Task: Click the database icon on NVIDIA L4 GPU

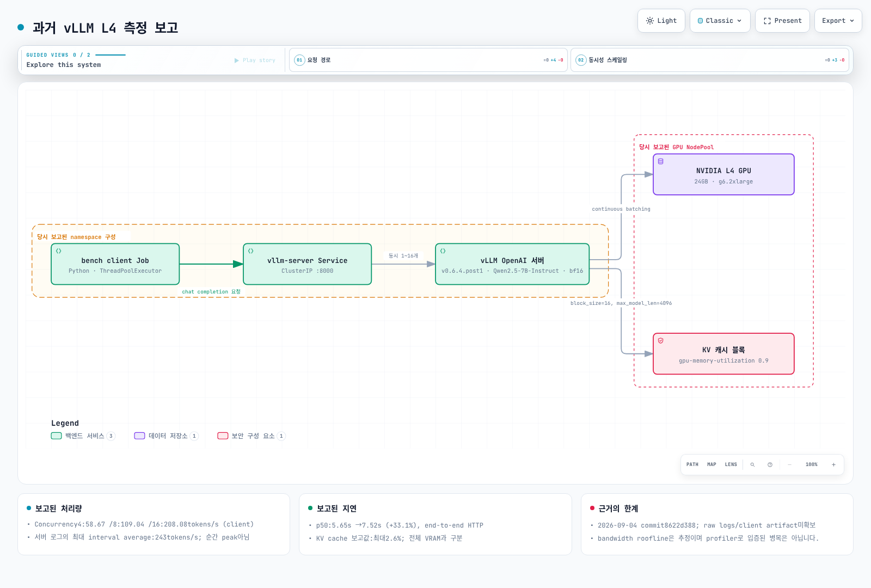Action: pyautogui.click(x=661, y=161)
